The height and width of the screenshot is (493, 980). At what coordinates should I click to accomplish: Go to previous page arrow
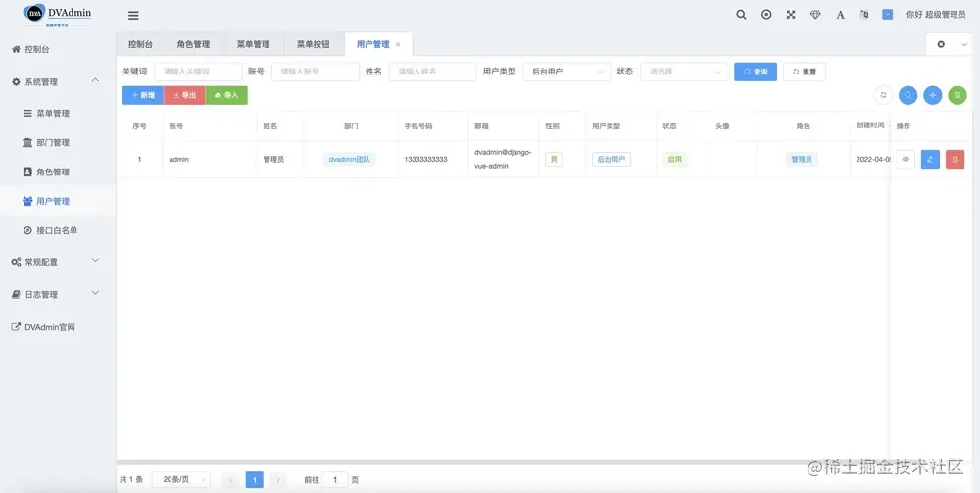click(x=230, y=480)
